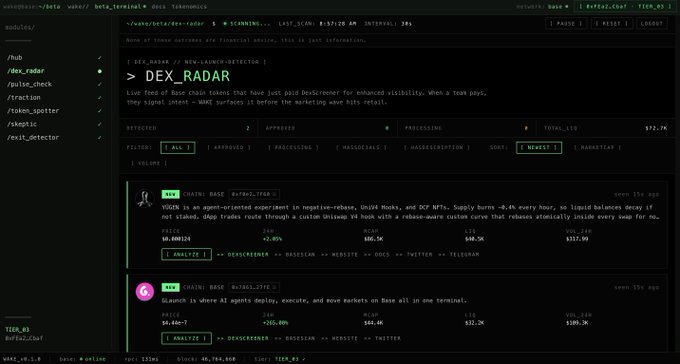This screenshot has height=364, width=680.
Task: Open DEXSCREENER link for YŪGEN
Action: pos(243,255)
